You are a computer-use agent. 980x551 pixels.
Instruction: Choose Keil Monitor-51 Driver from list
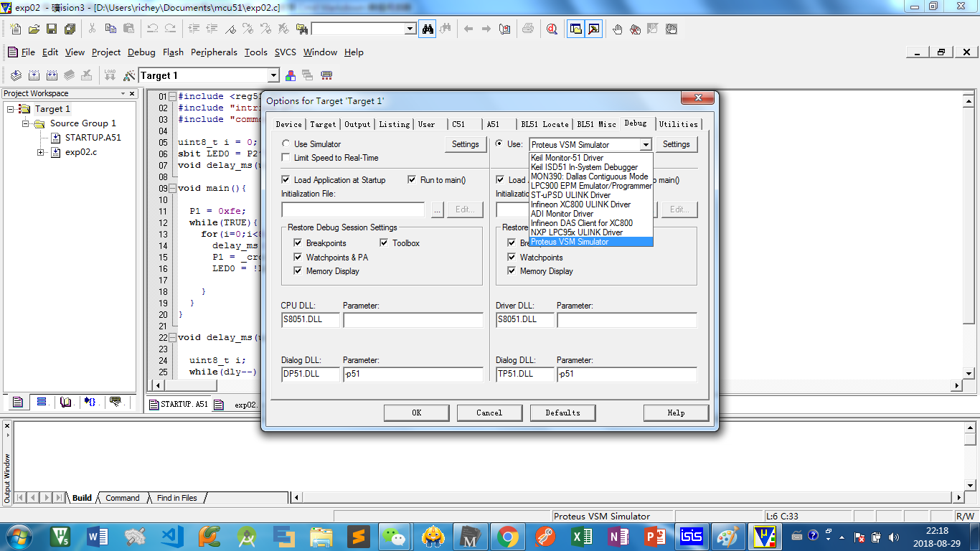(x=591, y=158)
